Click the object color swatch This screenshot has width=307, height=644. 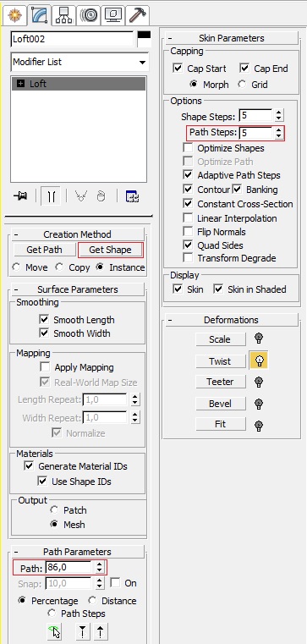(144, 39)
